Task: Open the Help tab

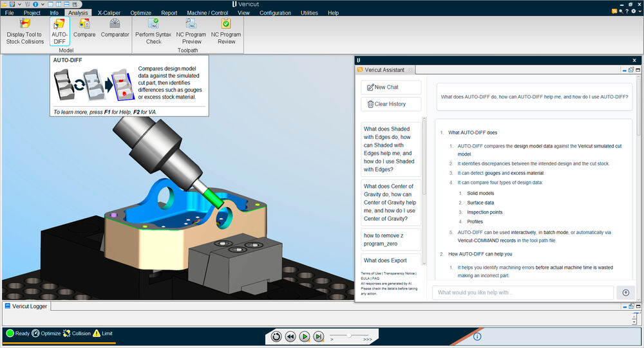Action: point(333,13)
